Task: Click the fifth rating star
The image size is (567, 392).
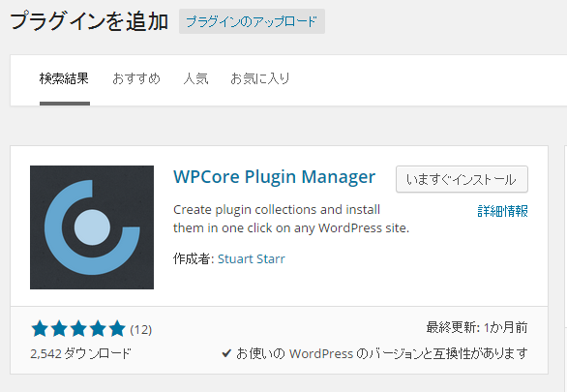Action: point(117,329)
